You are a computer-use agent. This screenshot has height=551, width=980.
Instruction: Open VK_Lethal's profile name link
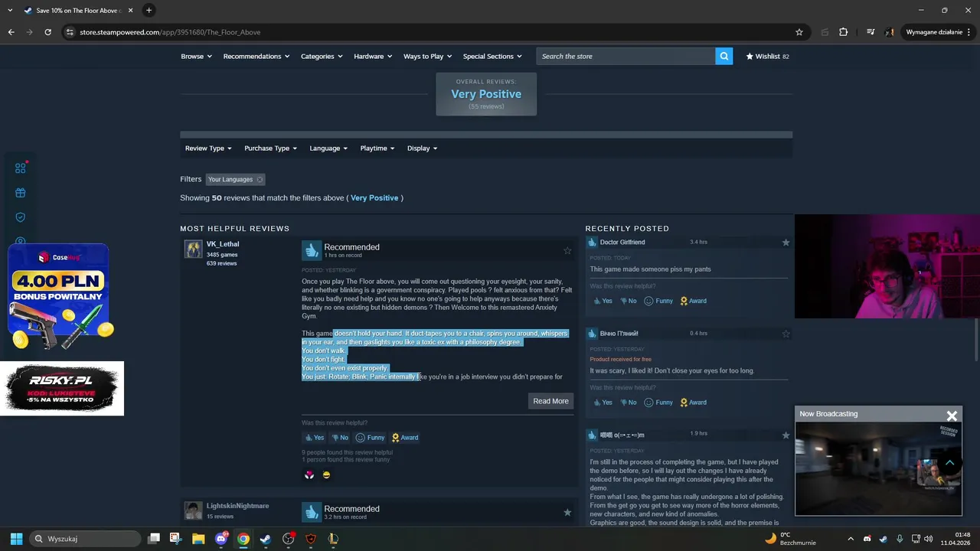223,244
